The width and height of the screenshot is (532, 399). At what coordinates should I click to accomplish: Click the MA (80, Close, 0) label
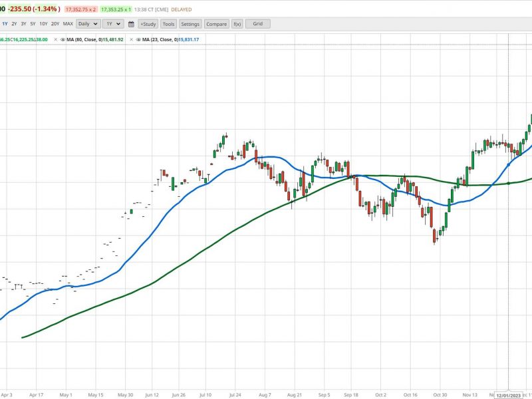(x=85, y=40)
